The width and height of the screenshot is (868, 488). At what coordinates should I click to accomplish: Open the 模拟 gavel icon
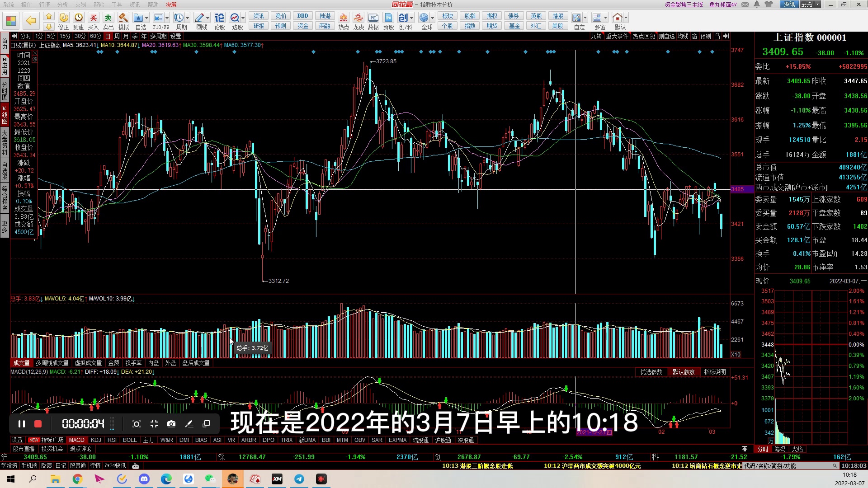123,18
